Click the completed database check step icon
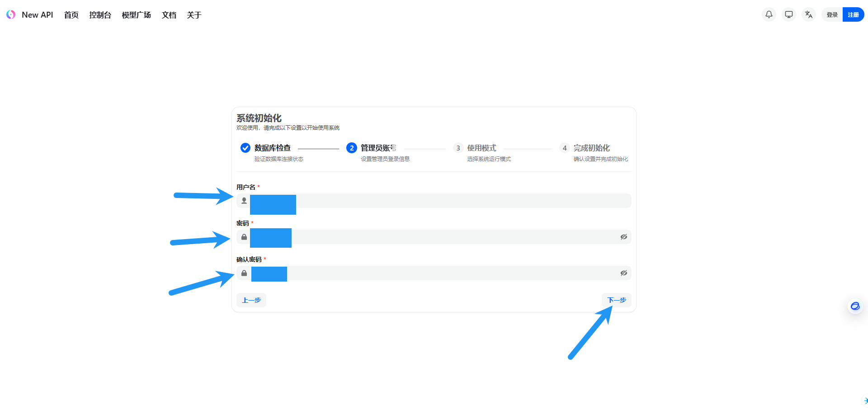This screenshot has height=419, width=868. point(245,148)
